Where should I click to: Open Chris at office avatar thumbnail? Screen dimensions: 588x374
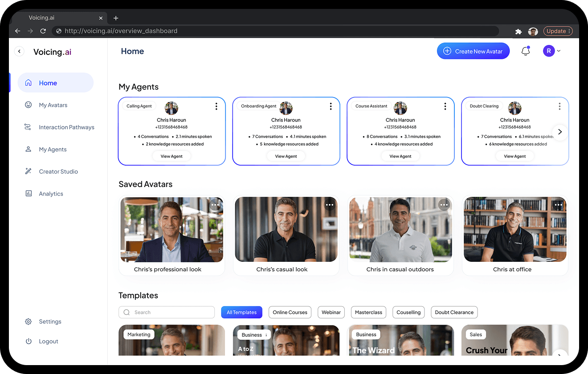(x=515, y=230)
